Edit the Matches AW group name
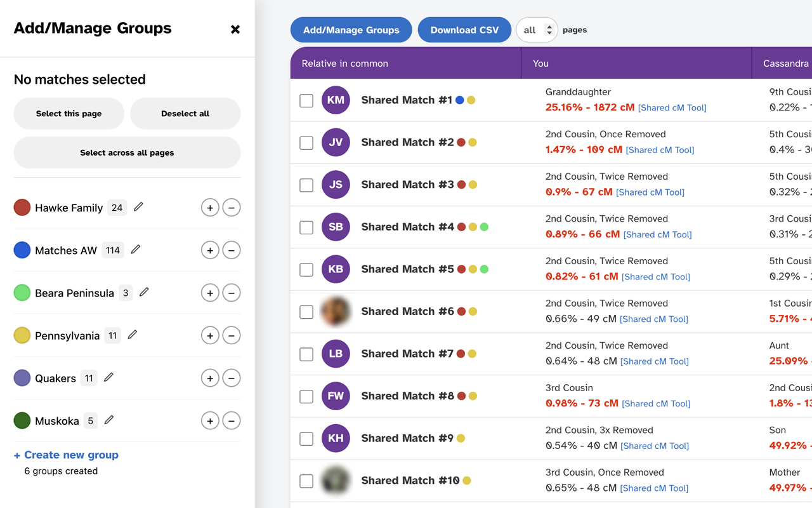 pos(135,249)
